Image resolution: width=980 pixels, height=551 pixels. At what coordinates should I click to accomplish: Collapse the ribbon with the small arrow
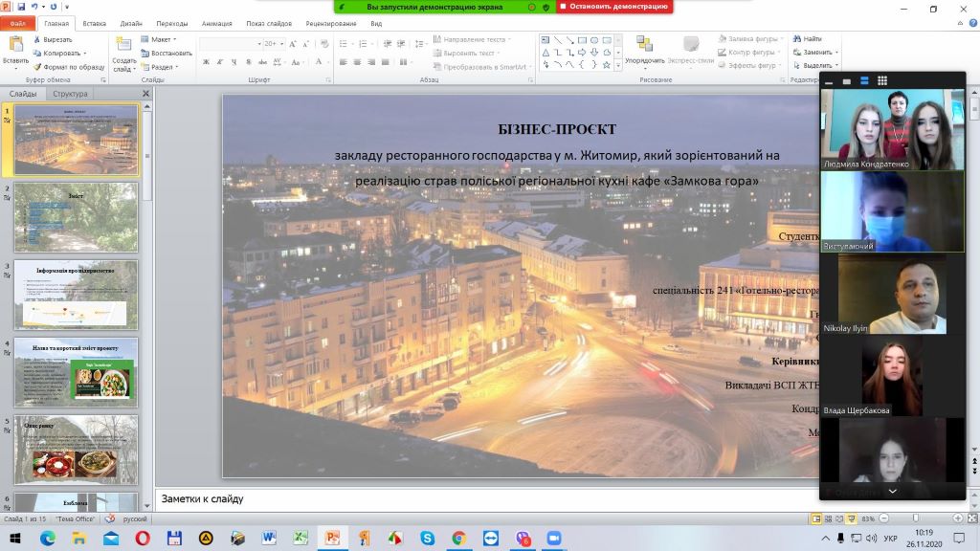tap(961, 23)
